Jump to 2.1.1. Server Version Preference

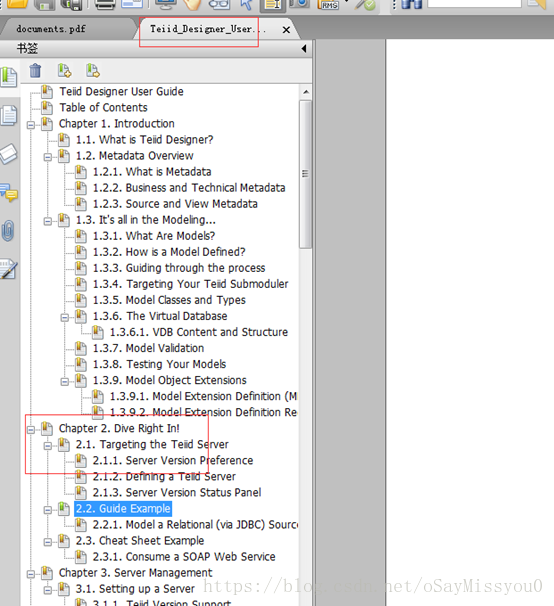(x=173, y=460)
